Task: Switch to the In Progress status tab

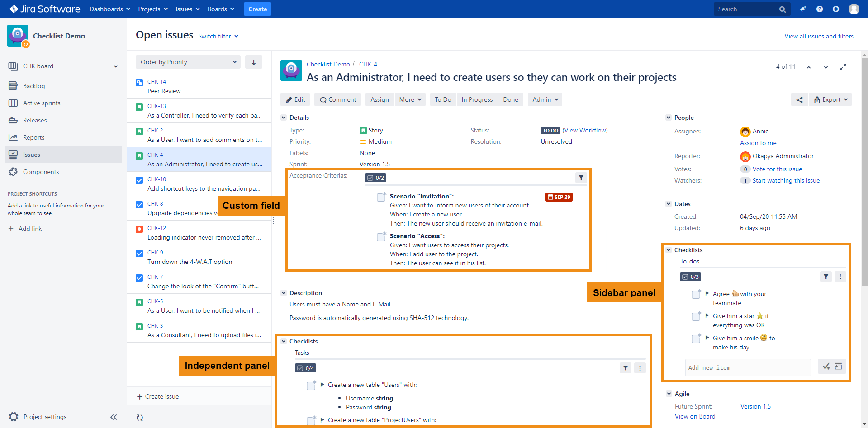Action: point(477,99)
